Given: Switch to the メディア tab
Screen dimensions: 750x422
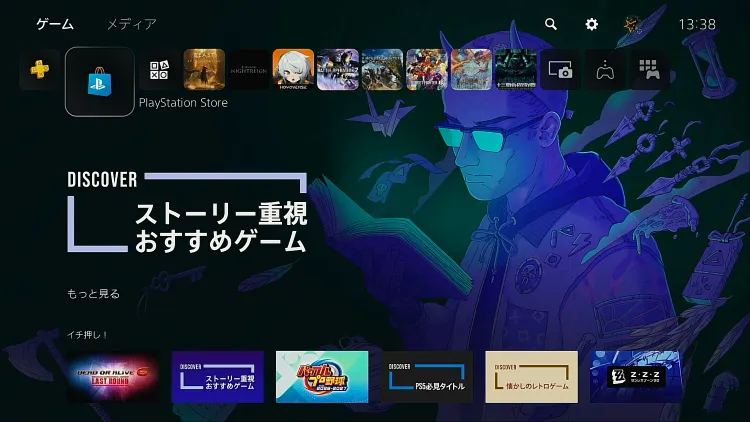Looking at the screenshot, I should pos(132,24).
